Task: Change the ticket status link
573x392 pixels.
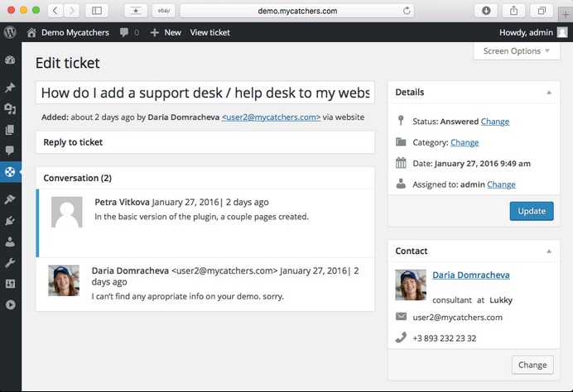Action: pyautogui.click(x=495, y=122)
